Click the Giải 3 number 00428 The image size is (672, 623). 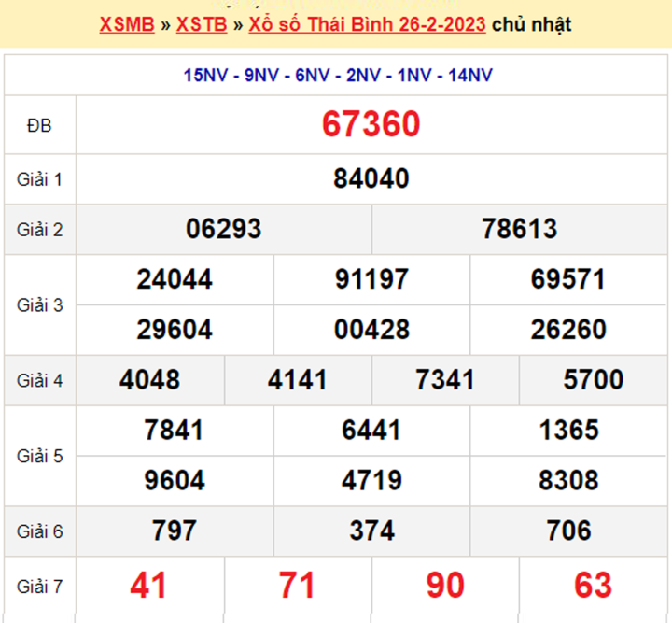371,330
